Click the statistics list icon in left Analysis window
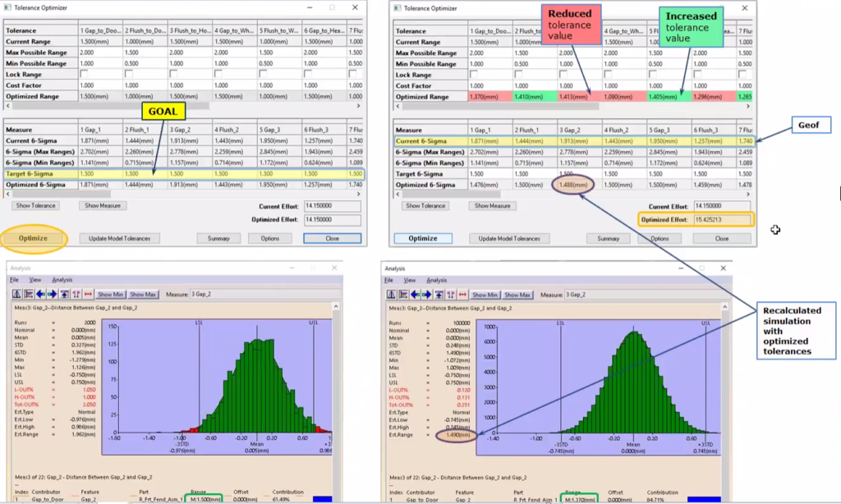 click(x=29, y=294)
